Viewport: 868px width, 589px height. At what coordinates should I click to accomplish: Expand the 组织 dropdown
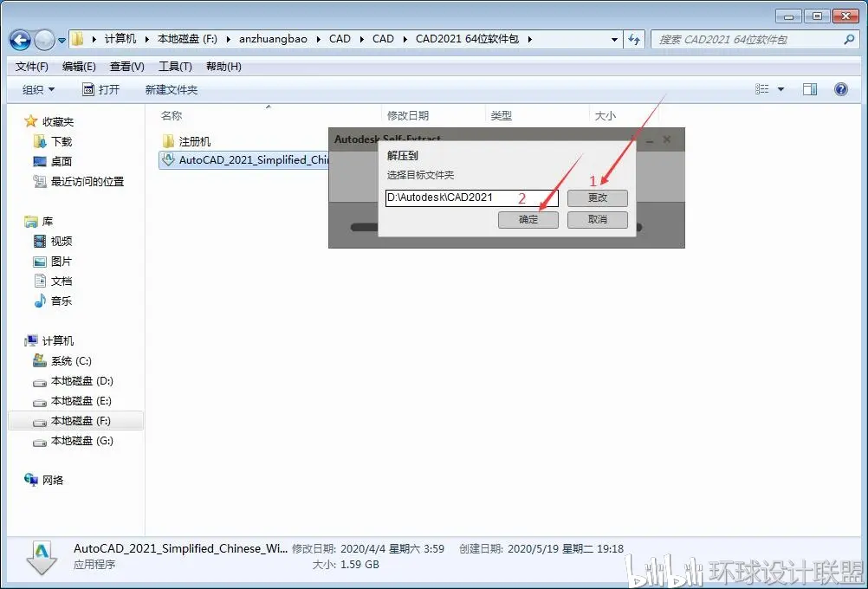pyautogui.click(x=38, y=90)
